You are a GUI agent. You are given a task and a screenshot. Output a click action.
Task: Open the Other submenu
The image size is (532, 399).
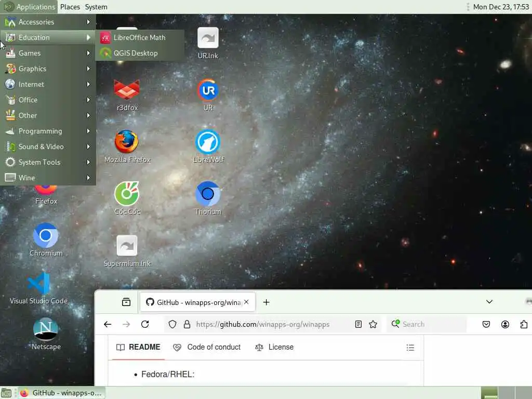click(48, 116)
